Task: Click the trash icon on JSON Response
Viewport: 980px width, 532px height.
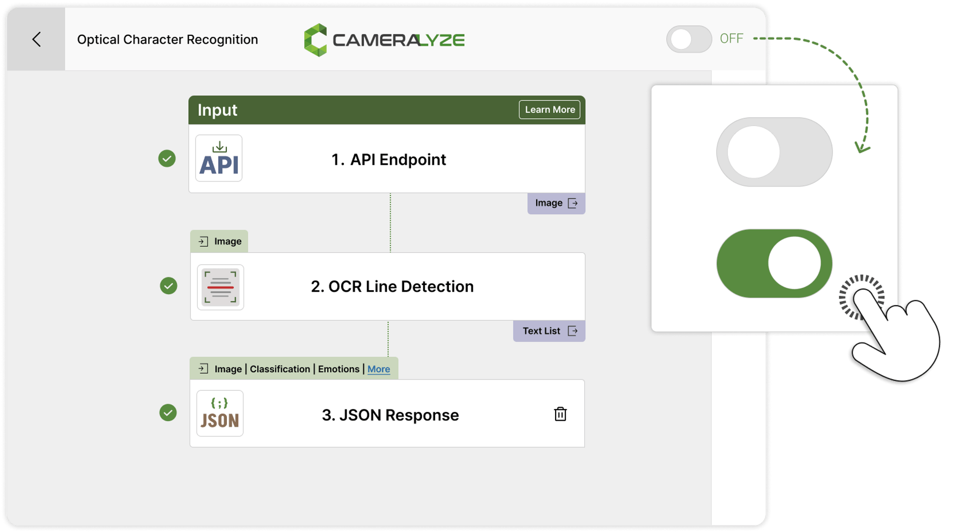Action: pyautogui.click(x=560, y=414)
